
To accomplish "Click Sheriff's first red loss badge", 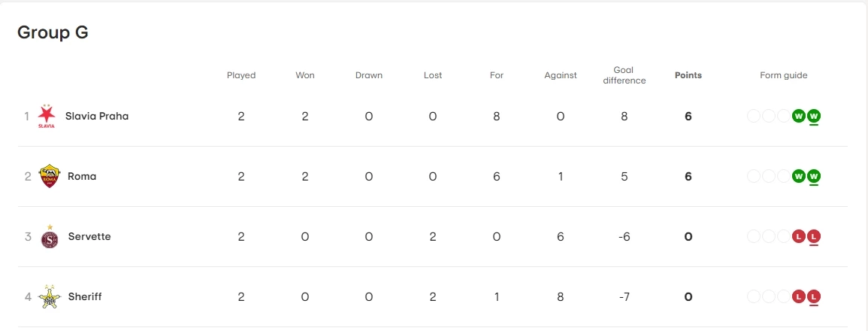I will 799,296.
